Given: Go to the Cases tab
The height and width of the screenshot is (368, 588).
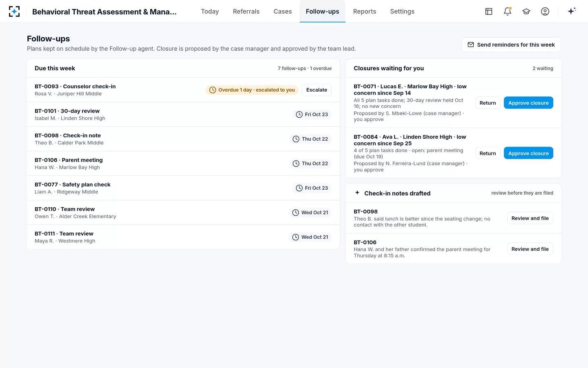Looking at the screenshot, I should click(283, 11).
